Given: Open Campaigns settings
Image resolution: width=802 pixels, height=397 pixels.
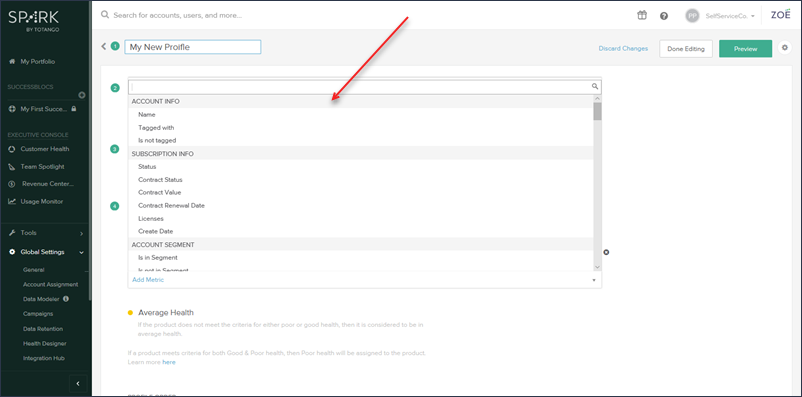Looking at the screenshot, I should (38, 314).
